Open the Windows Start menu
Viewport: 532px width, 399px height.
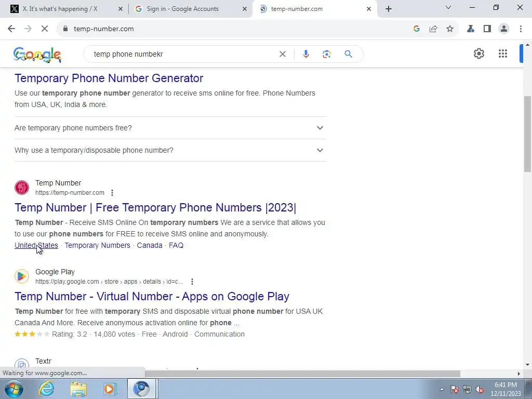pyautogui.click(x=14, y=389)
